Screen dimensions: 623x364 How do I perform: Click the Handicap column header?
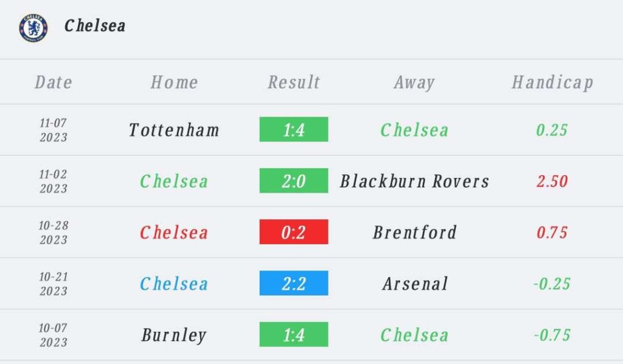point(552,83)
